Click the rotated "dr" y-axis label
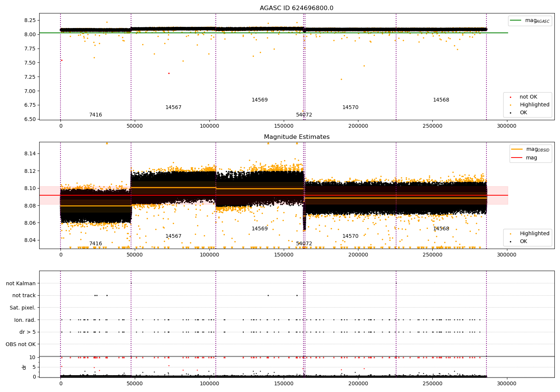The image size is (560, 392). (24, 367)
